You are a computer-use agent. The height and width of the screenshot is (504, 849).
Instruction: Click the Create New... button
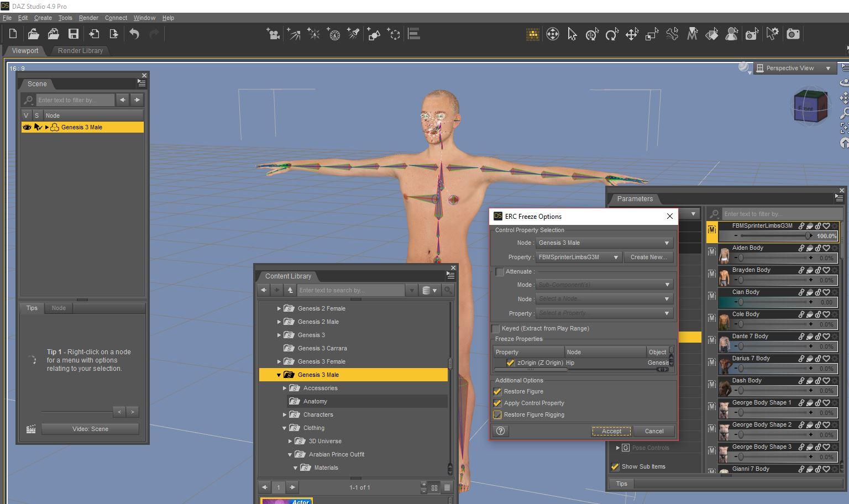[x=648, y=257]
